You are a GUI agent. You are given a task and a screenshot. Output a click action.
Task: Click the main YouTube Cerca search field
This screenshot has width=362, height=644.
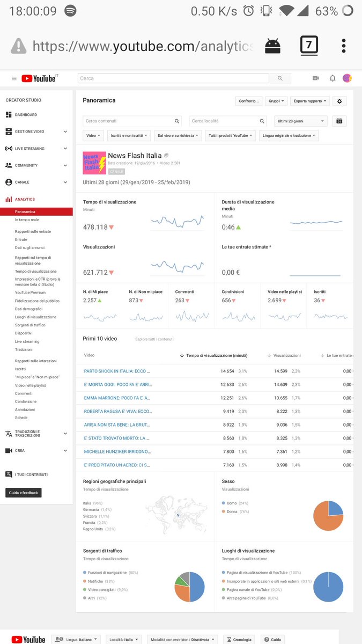(x=173, y=78)
